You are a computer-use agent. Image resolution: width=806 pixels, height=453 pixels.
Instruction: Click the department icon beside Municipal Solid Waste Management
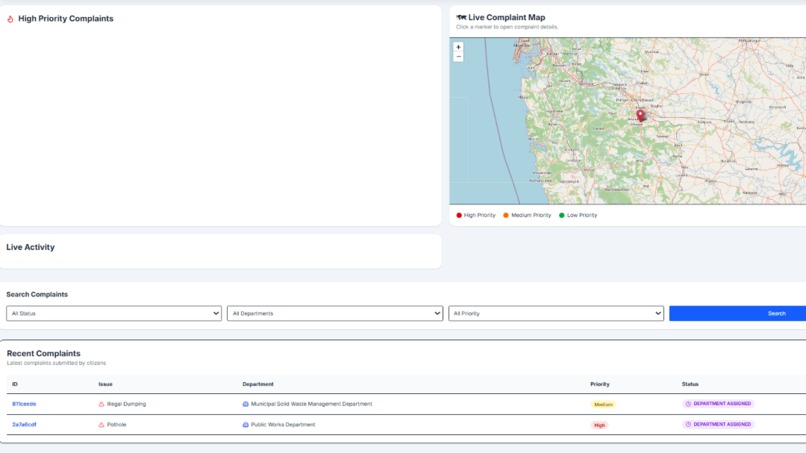245,404
